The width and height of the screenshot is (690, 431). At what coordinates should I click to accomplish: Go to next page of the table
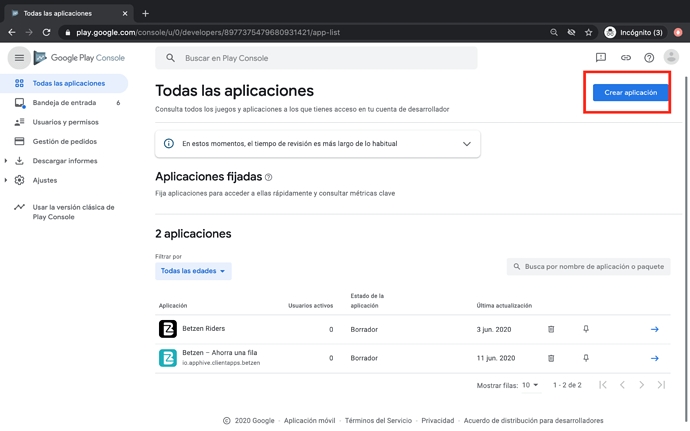click(x=642, y=385)
